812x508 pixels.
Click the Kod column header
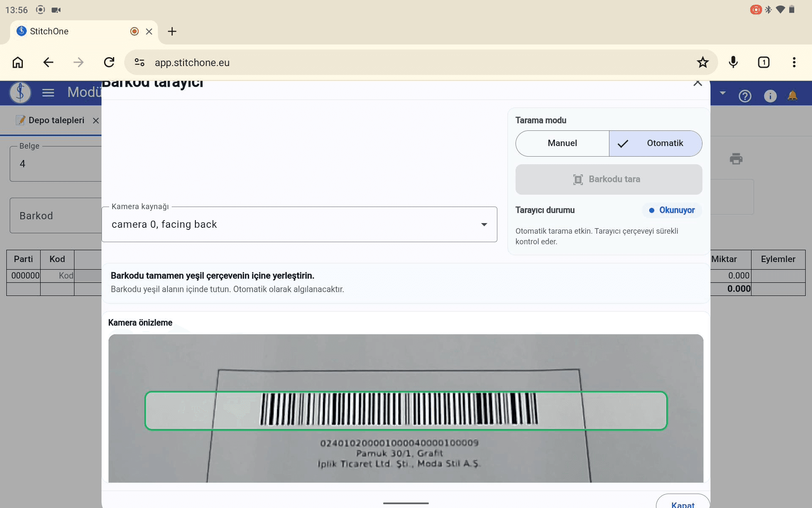(57, 260)
